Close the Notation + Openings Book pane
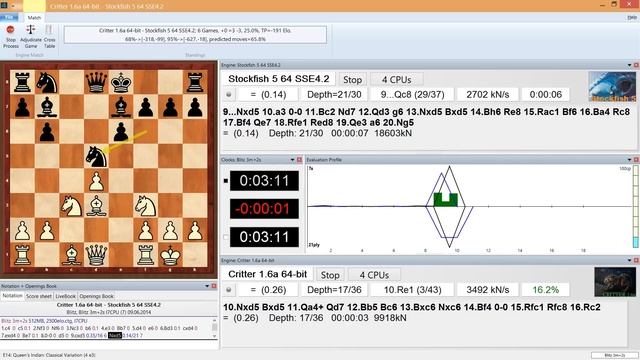 pyautogui.click(x=214, y=286)
